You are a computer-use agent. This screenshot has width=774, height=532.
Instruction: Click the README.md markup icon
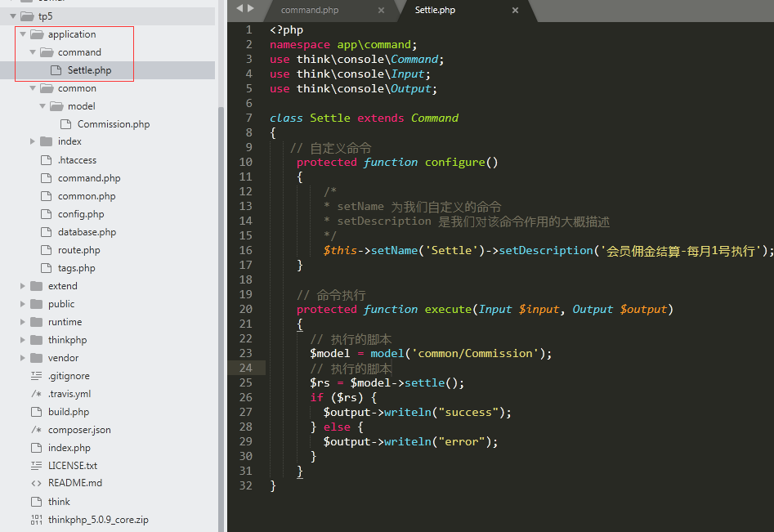click(x=36, y=483)
